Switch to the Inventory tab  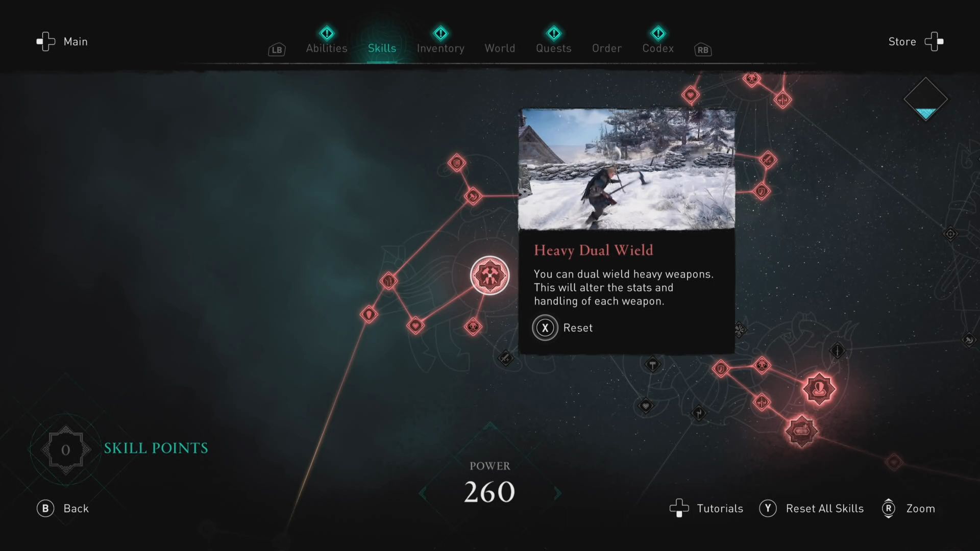[x=440, y=48]
